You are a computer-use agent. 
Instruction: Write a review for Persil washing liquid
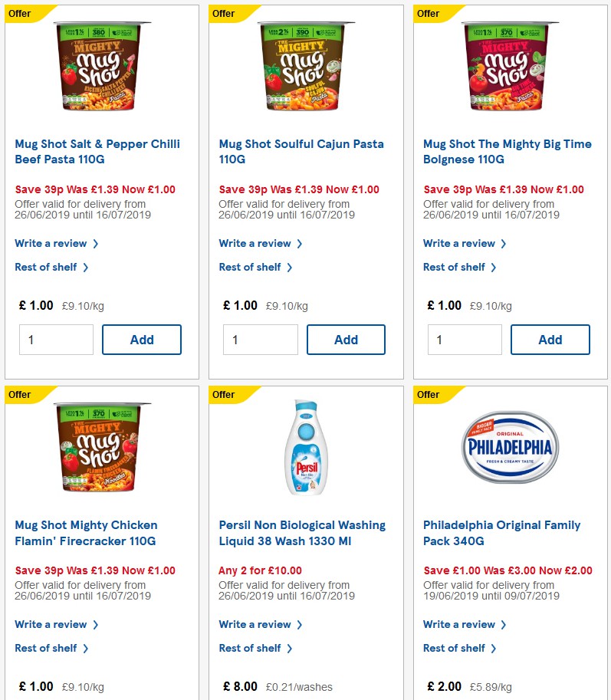point(256,624)
